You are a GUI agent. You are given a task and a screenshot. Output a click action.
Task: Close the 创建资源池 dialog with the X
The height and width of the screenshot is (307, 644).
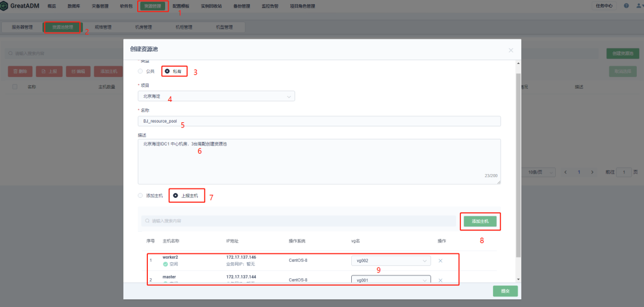pyautogui.click(x=511, y=50)
